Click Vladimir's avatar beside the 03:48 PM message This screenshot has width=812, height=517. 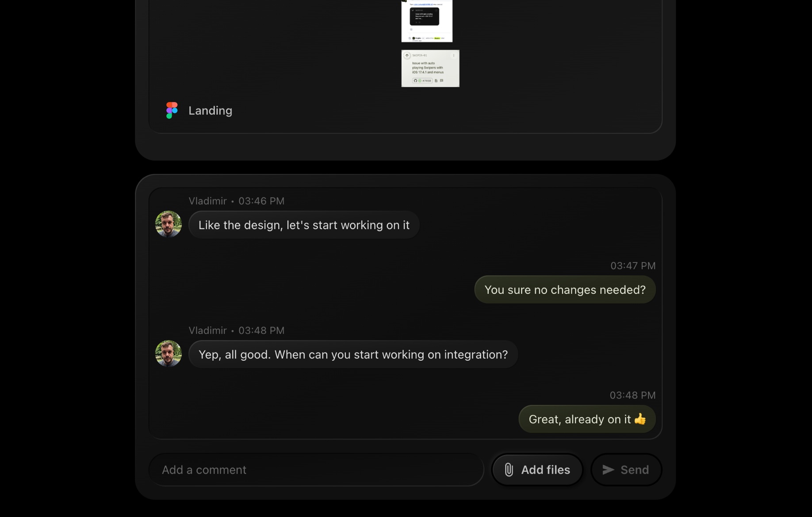[169, 354]
